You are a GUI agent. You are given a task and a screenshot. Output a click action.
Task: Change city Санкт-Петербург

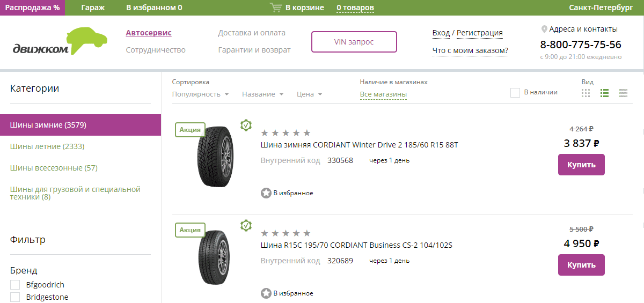pyautogui.click(x=601, y=8)
